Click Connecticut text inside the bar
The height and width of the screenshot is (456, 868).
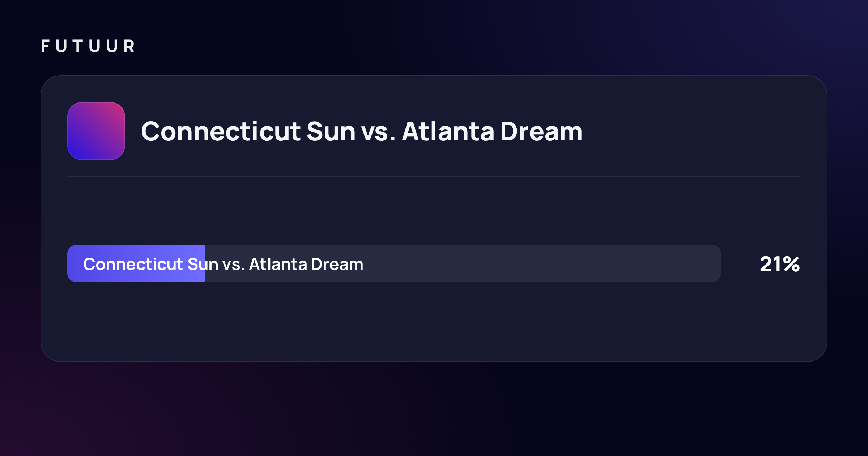(x=133, y=264)
